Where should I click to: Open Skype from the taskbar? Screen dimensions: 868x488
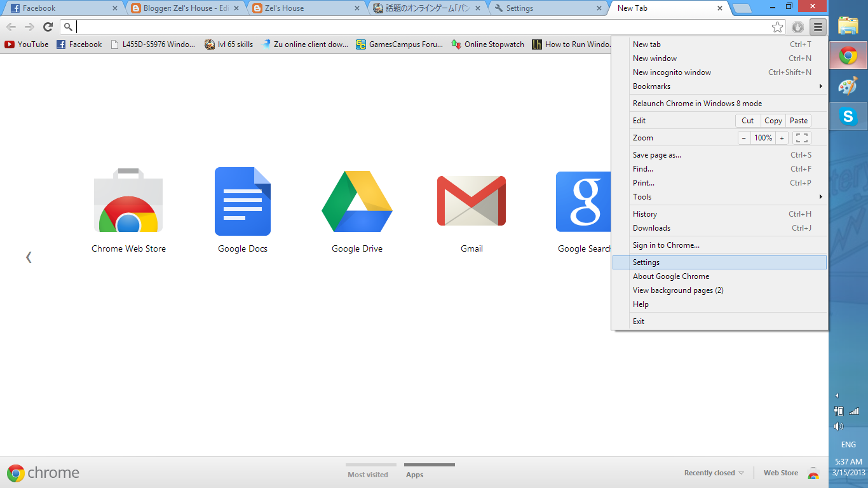pyautogui.click(x=848, y=116)
